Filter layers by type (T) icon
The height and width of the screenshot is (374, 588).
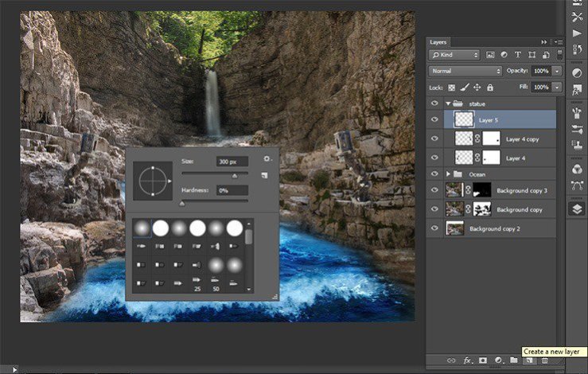518,55
